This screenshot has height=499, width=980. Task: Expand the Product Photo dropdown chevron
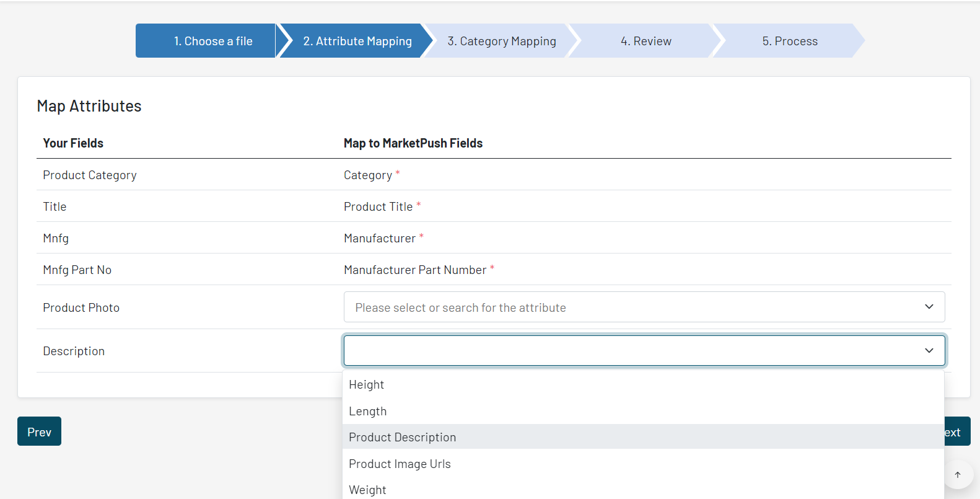929,307
